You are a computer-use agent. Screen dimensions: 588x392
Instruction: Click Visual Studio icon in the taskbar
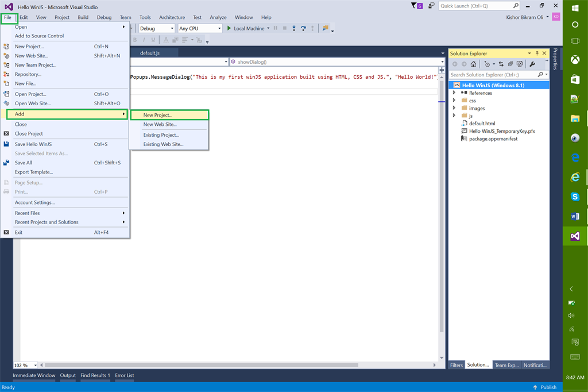[x=575, y=236]
